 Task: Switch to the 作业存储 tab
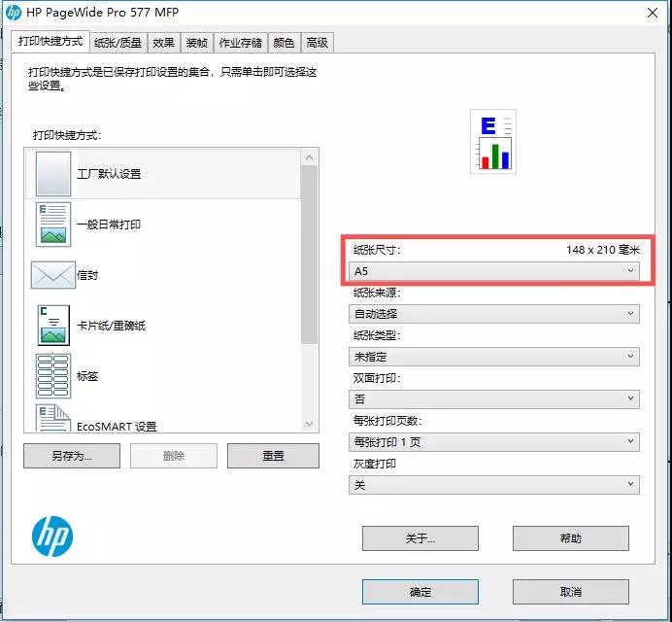pyautogui.click(x=241, y=43)
